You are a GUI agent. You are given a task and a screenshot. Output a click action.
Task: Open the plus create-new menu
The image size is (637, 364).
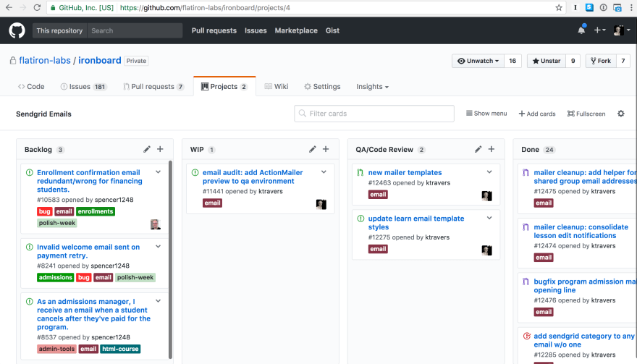(x=599, y=30)
